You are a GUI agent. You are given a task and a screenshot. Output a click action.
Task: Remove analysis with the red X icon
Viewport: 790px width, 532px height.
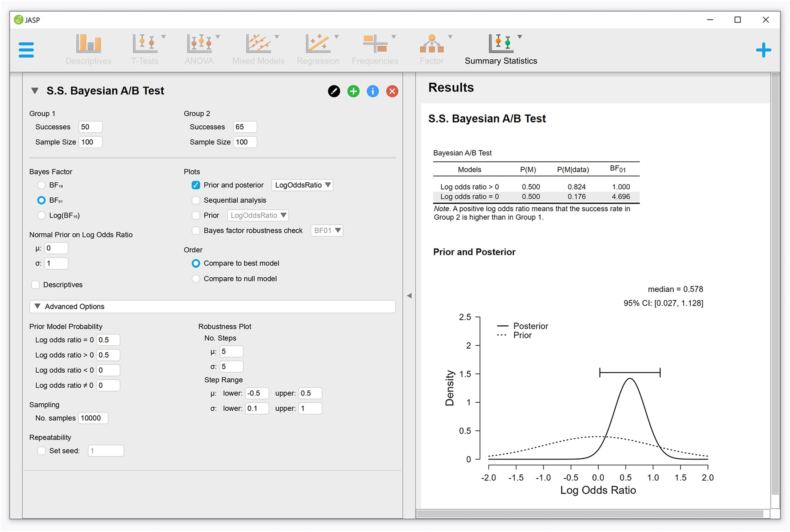[392, 91]
